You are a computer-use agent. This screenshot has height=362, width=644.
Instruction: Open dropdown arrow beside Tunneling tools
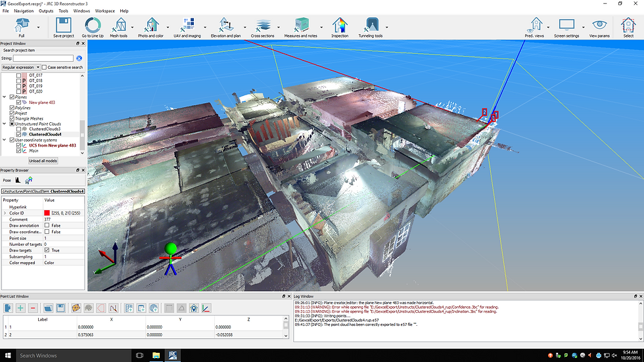387,27
